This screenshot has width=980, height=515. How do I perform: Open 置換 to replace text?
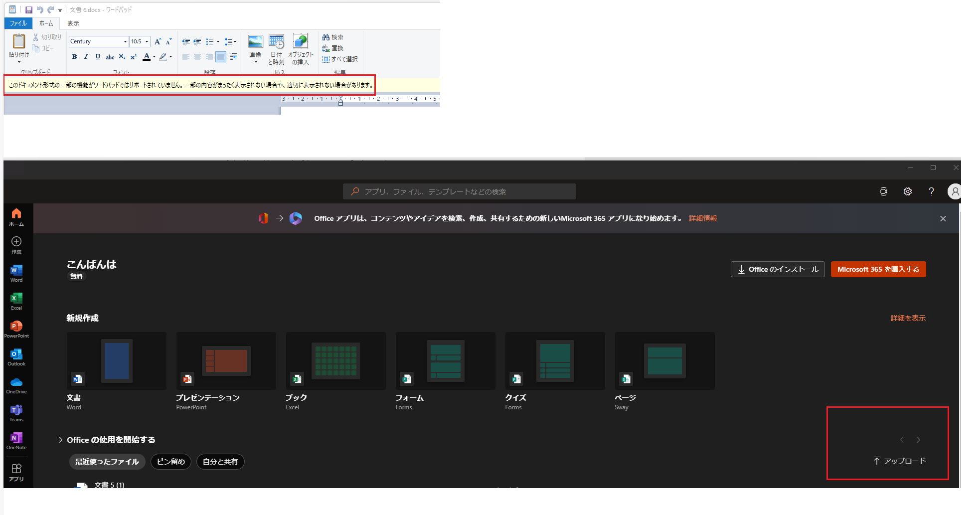[x=332, y=48]
